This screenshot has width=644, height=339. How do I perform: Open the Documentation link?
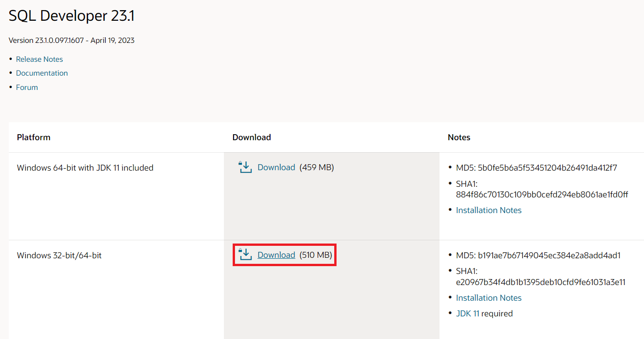pyautogui.click(x=42, y=73)
